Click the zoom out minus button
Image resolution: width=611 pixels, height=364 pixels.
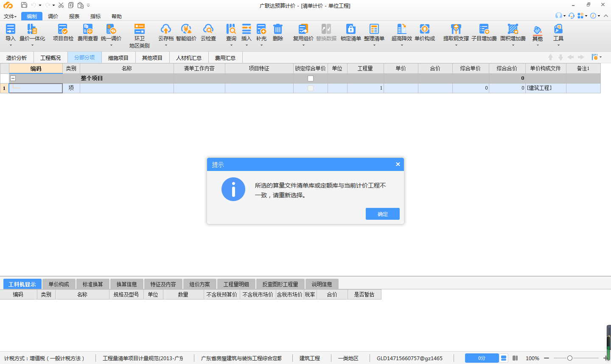(x=547, y=358)
